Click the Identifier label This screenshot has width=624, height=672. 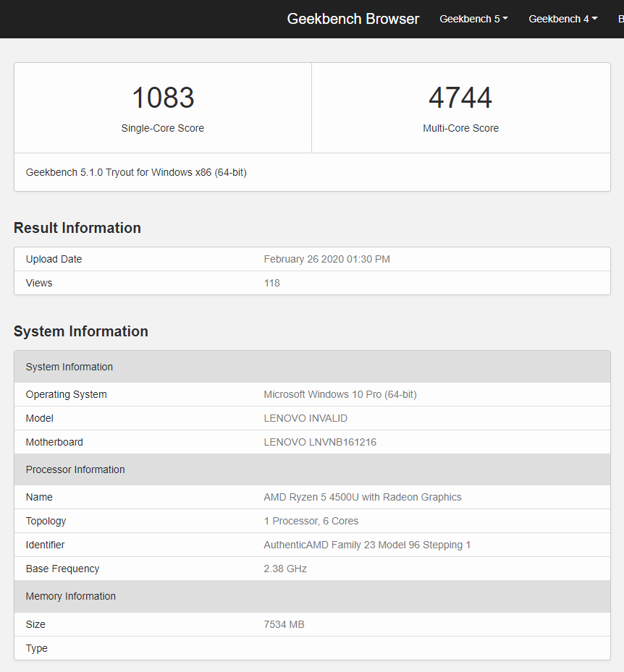pyautogui.click(x=45, y=545)
